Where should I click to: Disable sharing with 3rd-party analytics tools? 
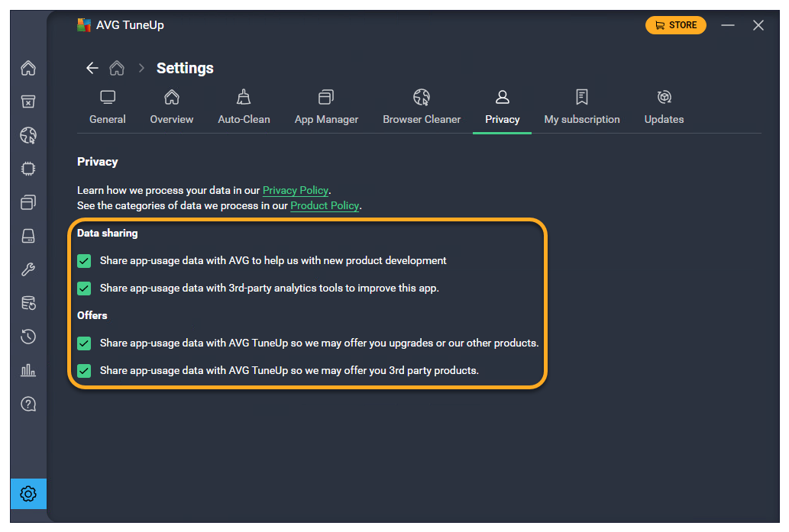(x=84, y=289)
